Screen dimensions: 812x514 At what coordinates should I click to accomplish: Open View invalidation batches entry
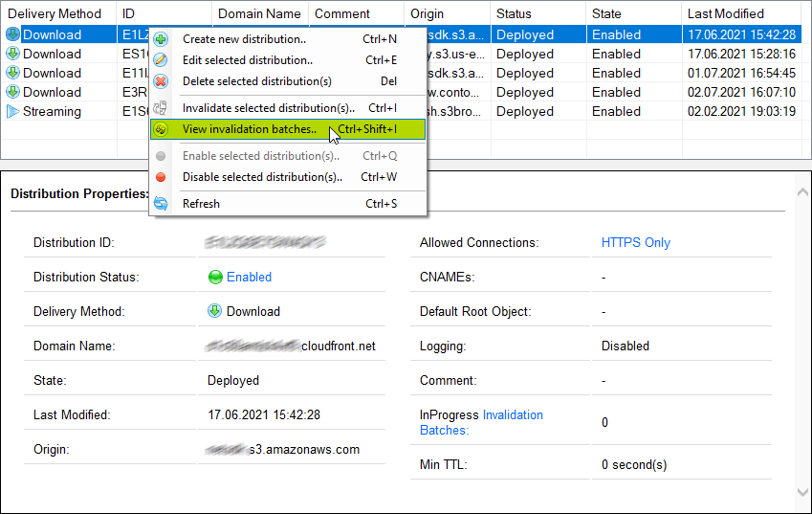click(288, 129)
